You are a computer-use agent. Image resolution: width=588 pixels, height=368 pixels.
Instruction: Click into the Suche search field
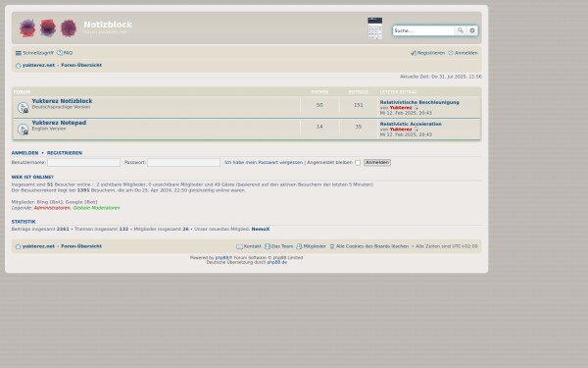pos(423,30)
